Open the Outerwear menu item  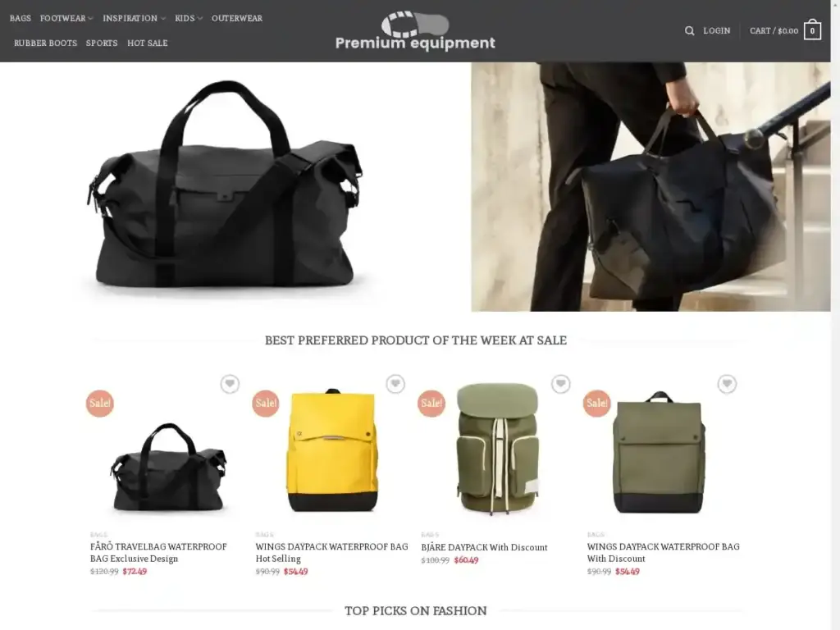237,18
